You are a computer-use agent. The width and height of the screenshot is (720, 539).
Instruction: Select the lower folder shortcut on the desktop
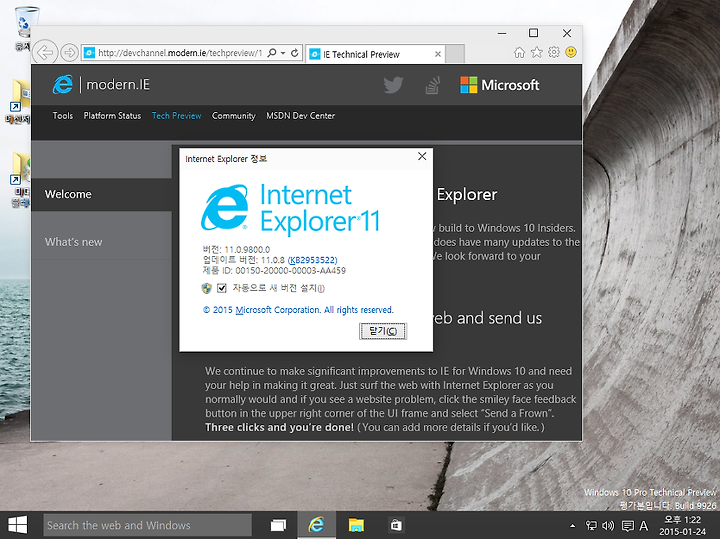[x=20, y=179]
